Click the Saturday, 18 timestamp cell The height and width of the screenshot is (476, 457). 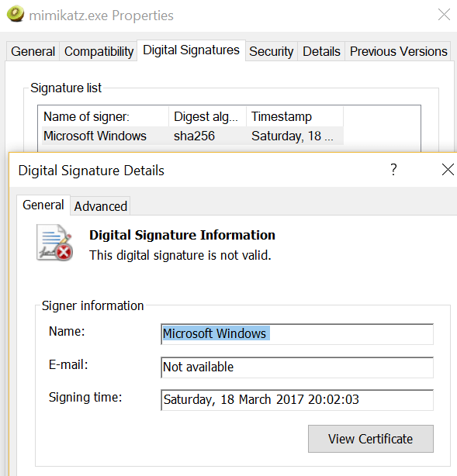point(292,136)
